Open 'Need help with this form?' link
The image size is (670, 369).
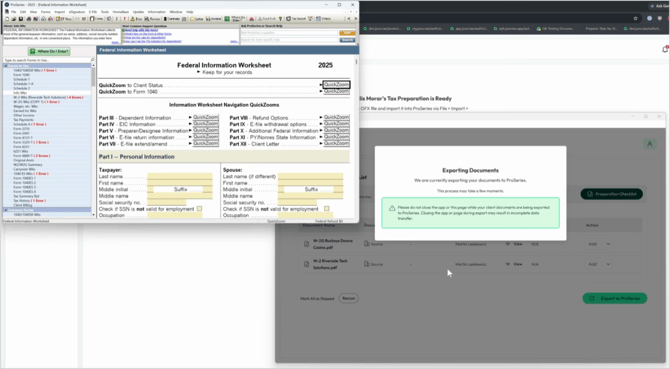pyautogui.click(x=141, y=30)
